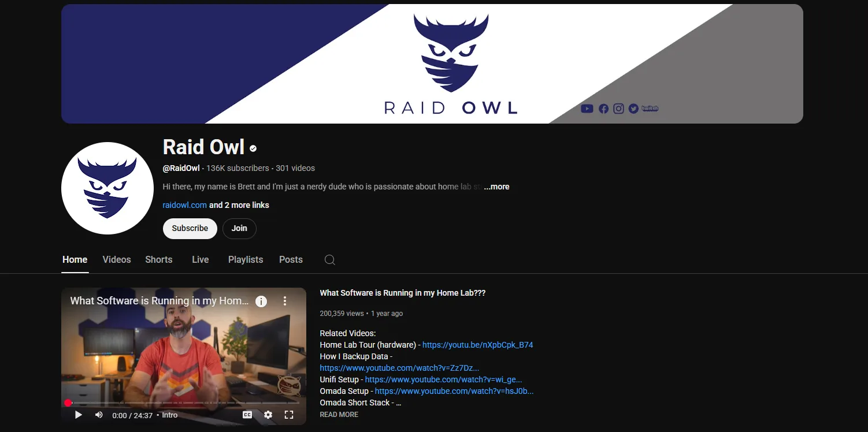868x432 pixels.
Task: Click the '301 videos' count
Action: coord(295,168)
